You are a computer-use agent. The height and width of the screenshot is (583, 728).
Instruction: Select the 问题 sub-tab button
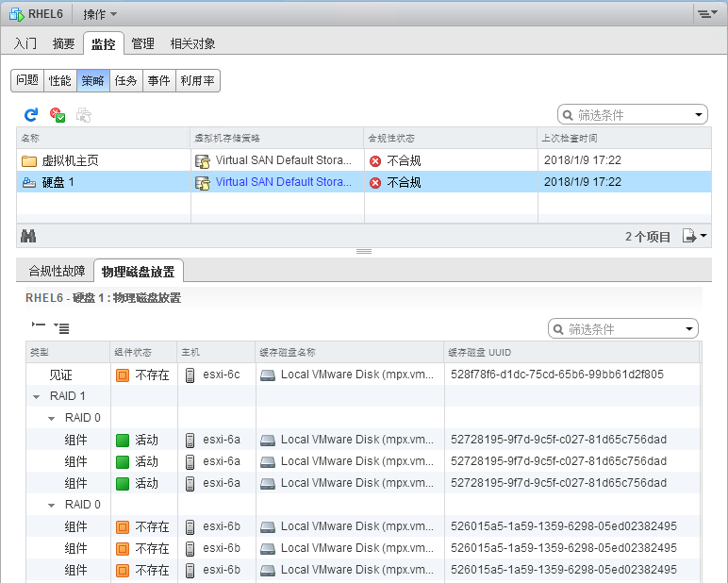[x=27, y=80]
